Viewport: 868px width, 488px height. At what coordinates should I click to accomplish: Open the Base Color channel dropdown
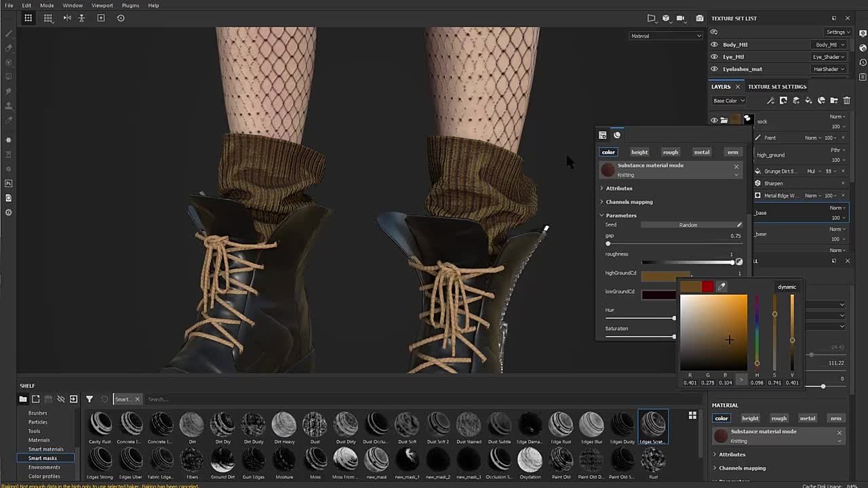coord(729,101)
